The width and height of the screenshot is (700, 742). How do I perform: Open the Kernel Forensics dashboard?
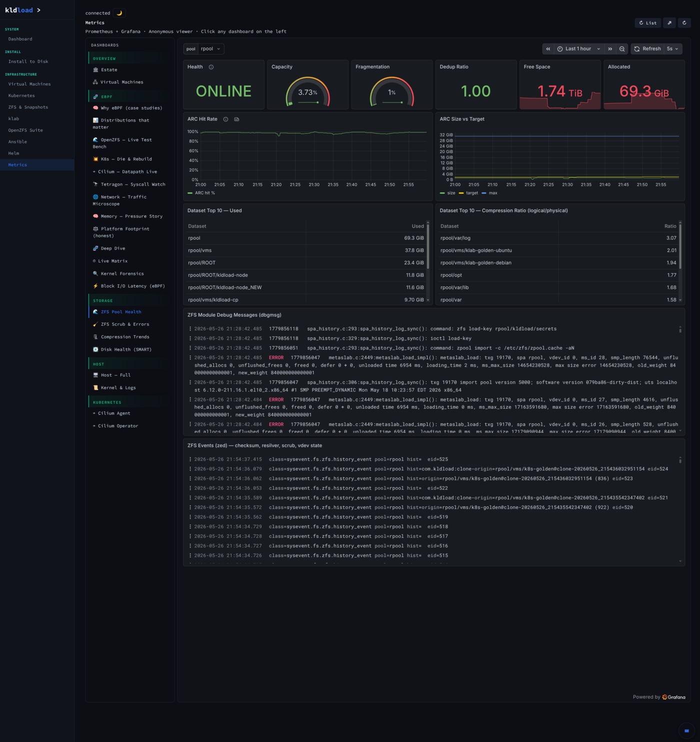129,274
